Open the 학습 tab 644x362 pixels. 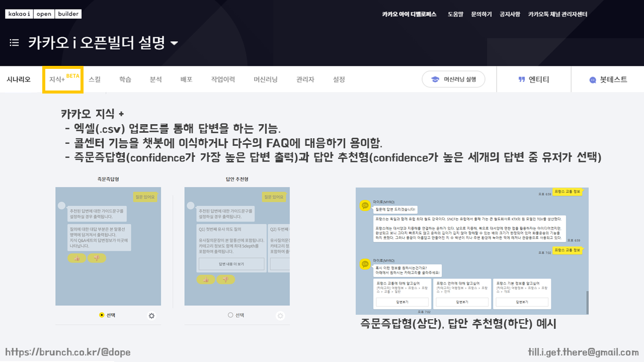tap(125, 79)
